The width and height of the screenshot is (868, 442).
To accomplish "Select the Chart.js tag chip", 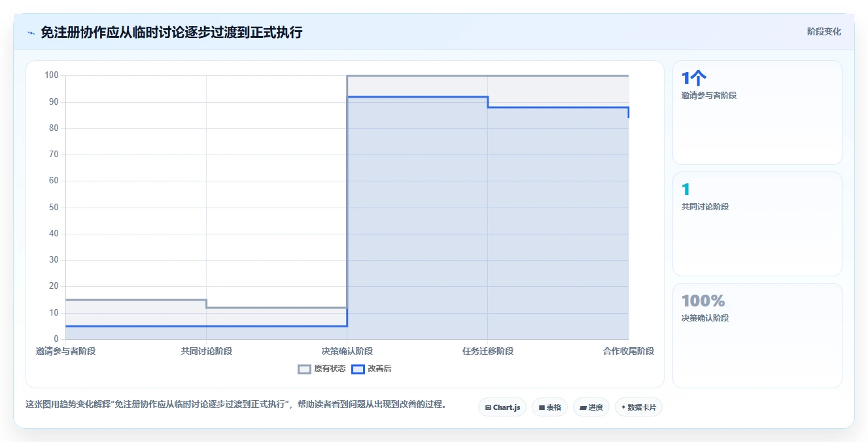I will (502, 407).
